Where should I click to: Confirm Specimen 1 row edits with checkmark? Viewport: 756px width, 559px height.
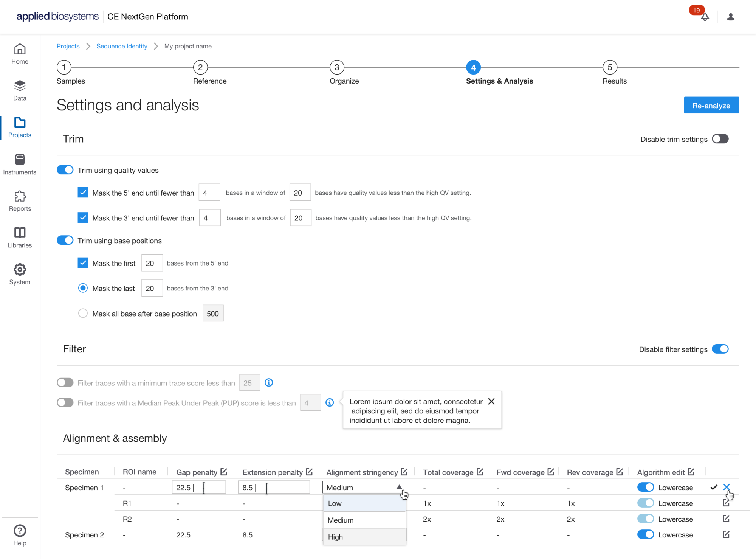[714, 487]
